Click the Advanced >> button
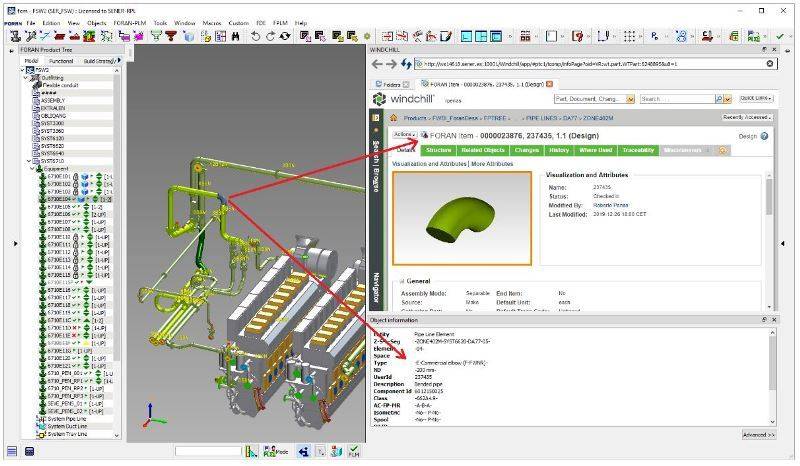The height and width of the screenshot is (466, 800). pyautogui.click(x=758, y=435)
